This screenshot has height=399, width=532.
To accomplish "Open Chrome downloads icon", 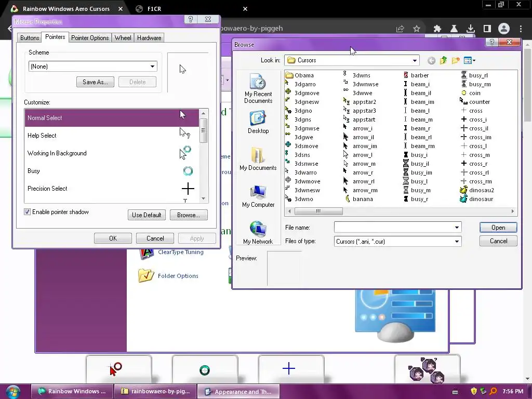I will [471, 29].
